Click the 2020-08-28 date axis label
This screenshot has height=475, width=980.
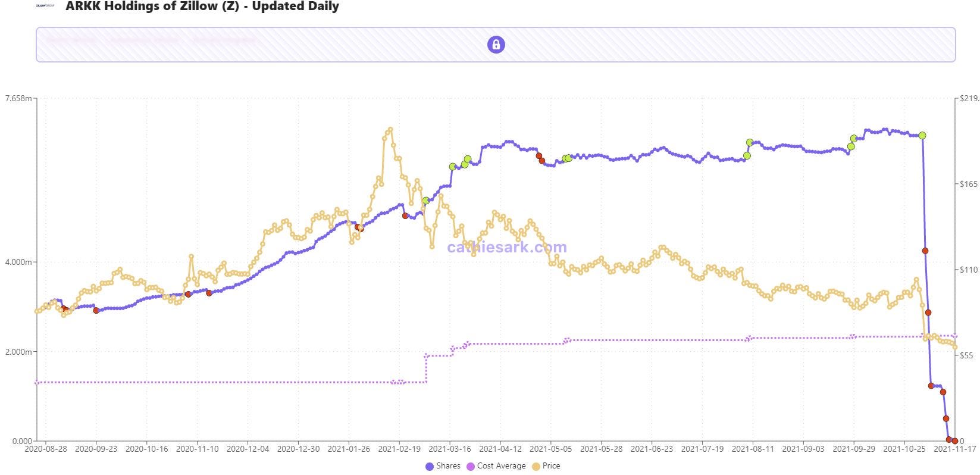point(46,449)
